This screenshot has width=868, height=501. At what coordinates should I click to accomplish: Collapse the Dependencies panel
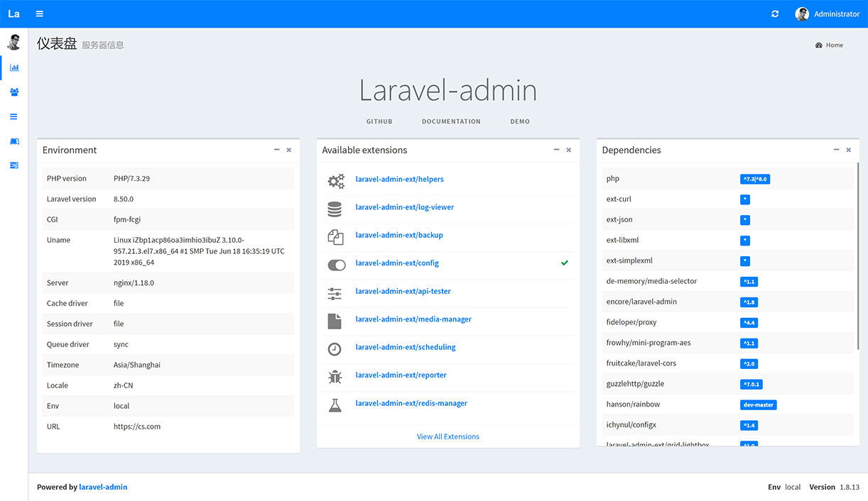(836, 150)
